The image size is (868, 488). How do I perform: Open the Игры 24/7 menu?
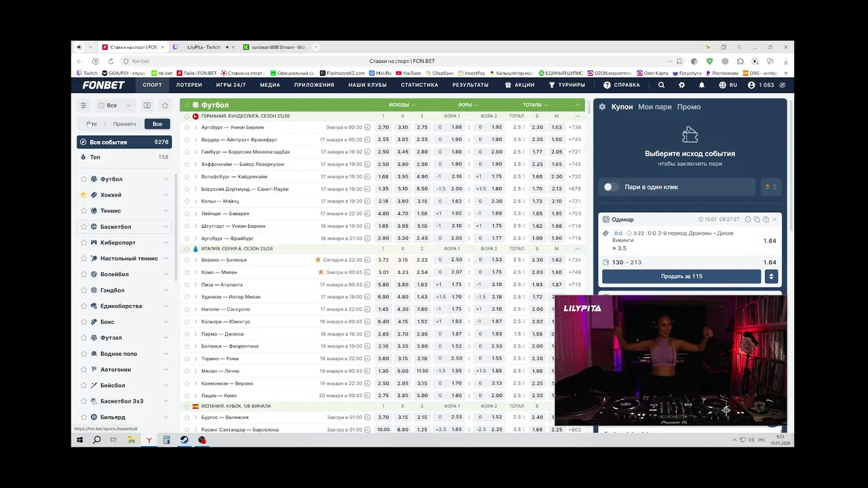(x=231, y=85)
